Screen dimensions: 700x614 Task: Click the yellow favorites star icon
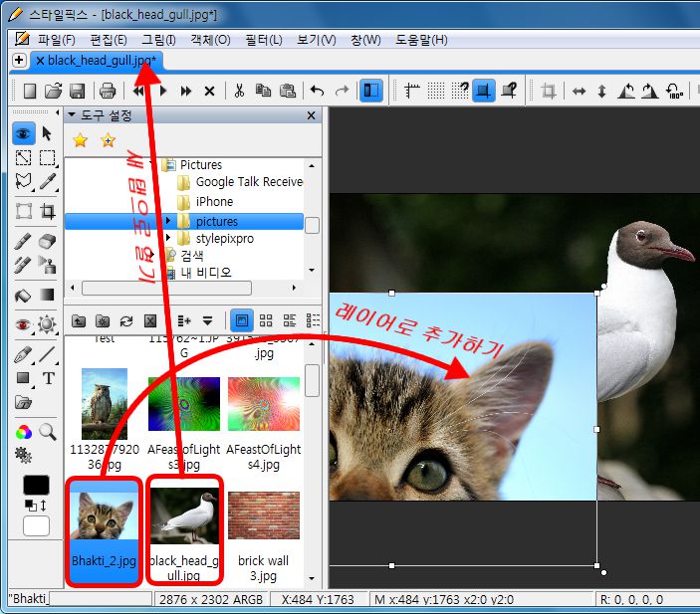pyautogui.click(x=81, y=140)
